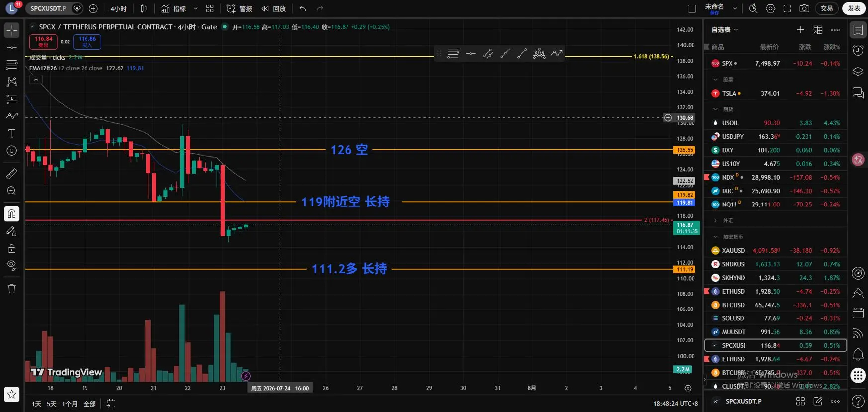Click the 116.84 sell button

tap(43, 42)
